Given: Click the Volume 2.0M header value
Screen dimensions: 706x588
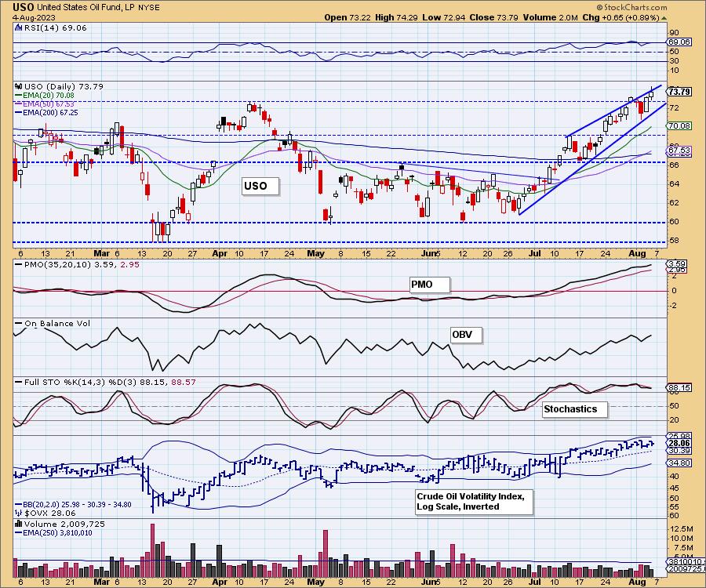Looking at the screenshot, I should pyautogui.click(x=550, y=17).
